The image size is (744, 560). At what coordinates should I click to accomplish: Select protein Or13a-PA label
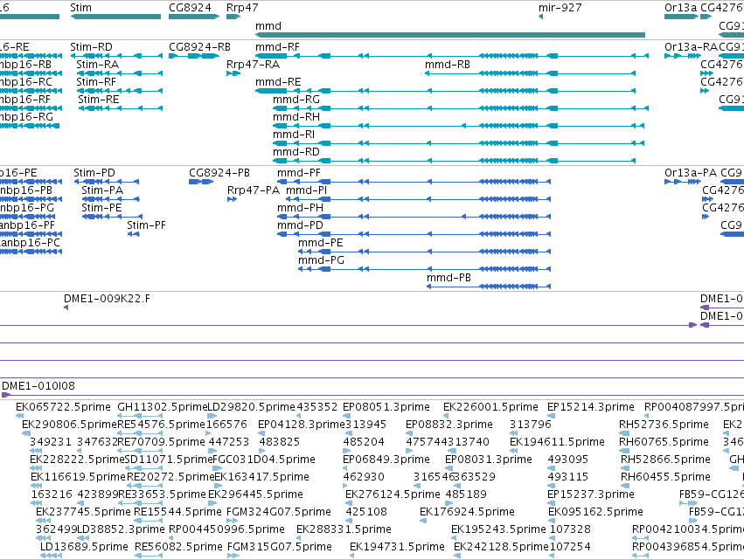pyautogui.click(x=691, y=173)
